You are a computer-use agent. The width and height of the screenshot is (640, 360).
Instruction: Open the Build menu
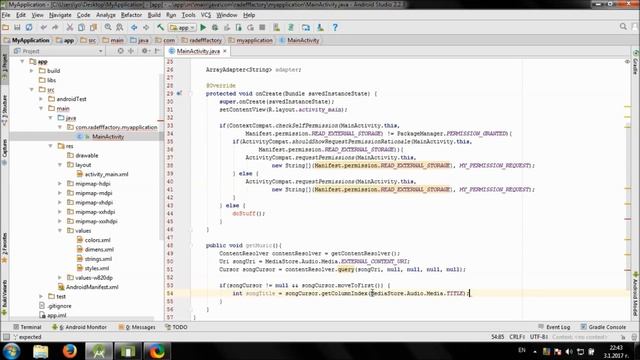point(154,15)
